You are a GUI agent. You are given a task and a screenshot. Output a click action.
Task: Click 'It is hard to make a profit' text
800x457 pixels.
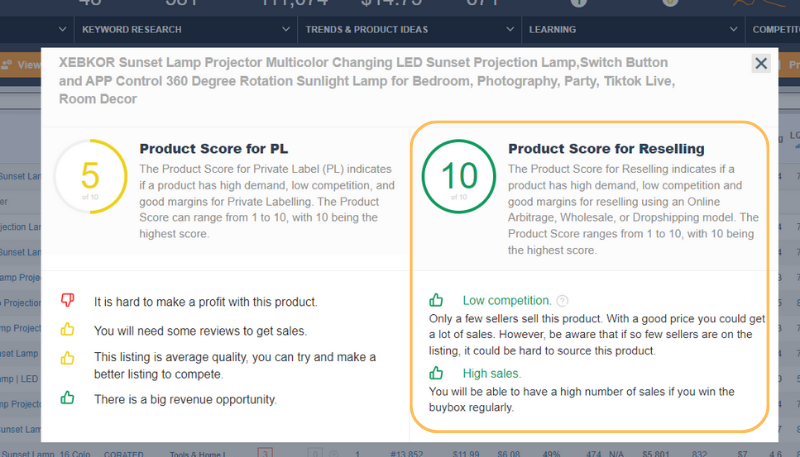[x=206, y=302]
